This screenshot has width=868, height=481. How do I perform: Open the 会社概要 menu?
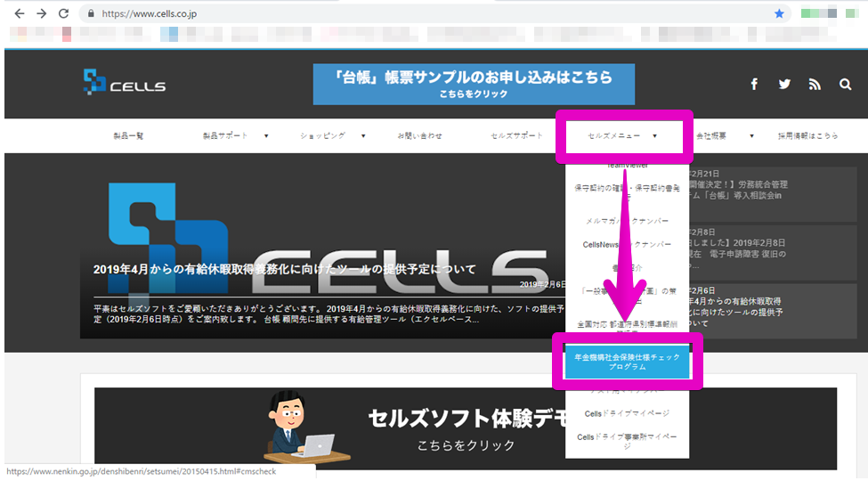711,135
